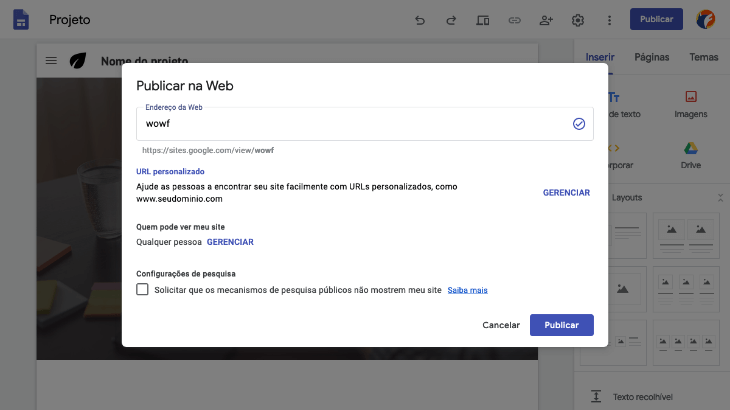Insert Imagens from the sidebar

(x=690, y=104)
